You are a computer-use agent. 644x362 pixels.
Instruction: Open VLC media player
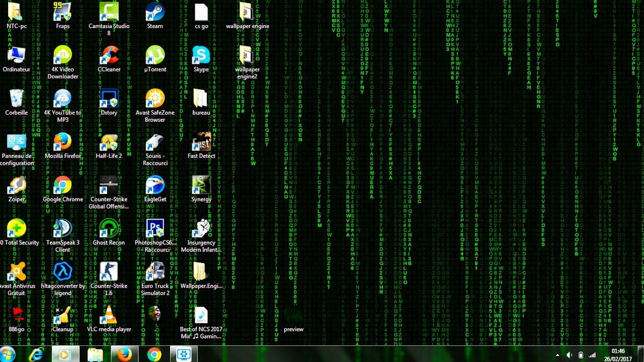point(109,315)
